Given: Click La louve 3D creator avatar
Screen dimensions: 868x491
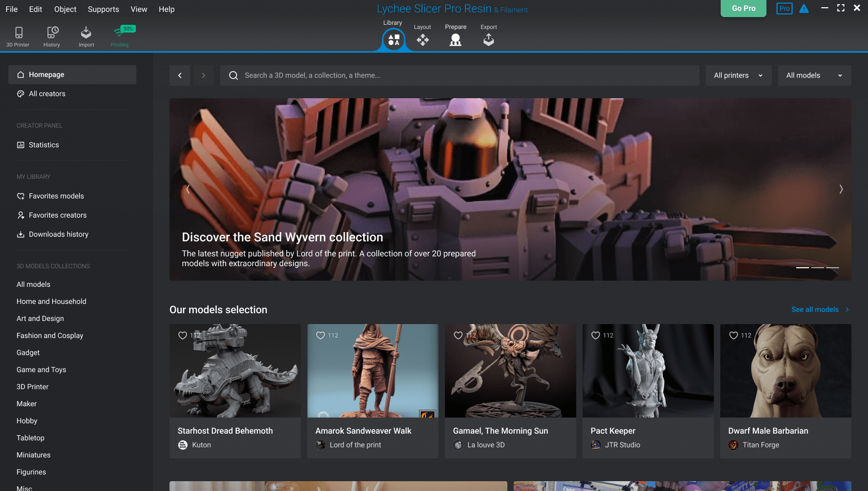Looking at the screenshot, I should click(458, 445).
